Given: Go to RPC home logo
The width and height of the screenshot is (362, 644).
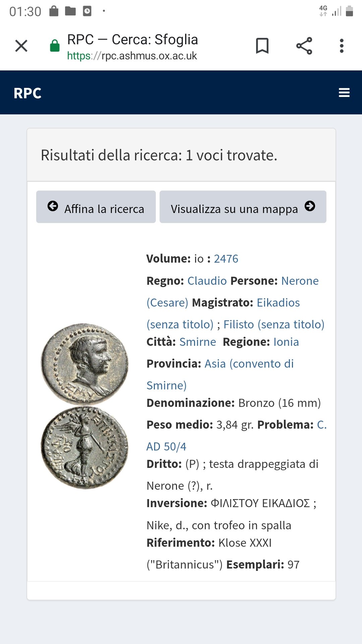Looking at the screenshot, I should point(27,93).
